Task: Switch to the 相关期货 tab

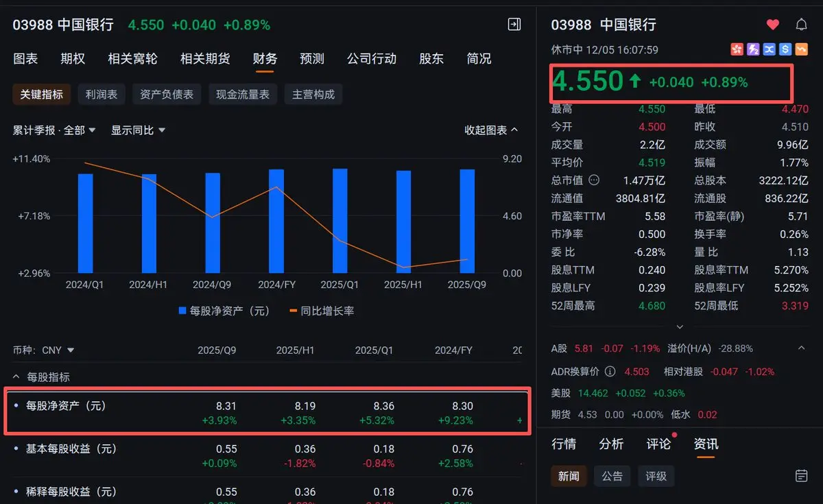Action: point(205,59)
